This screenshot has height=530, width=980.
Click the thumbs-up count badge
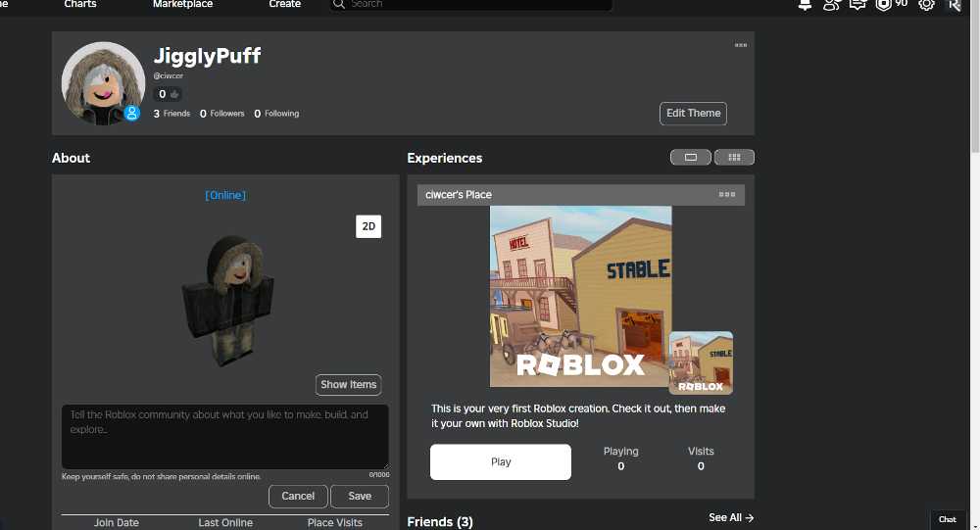pos(168,94)
